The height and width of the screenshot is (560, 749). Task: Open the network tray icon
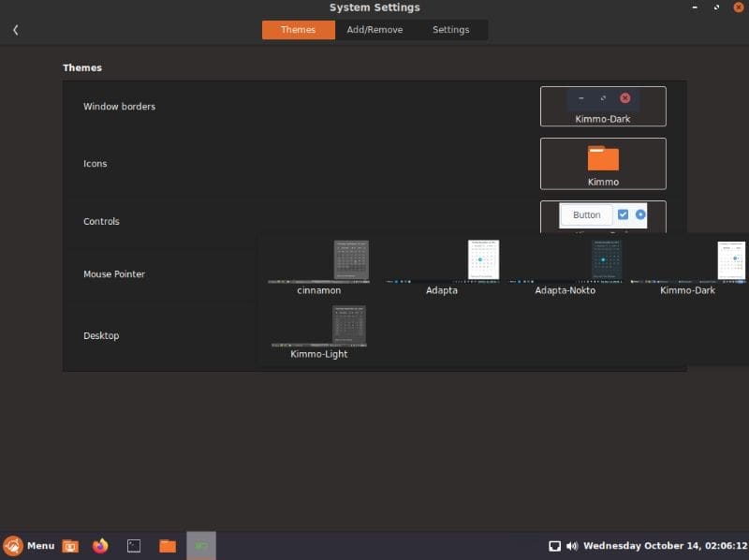point(554,546)
